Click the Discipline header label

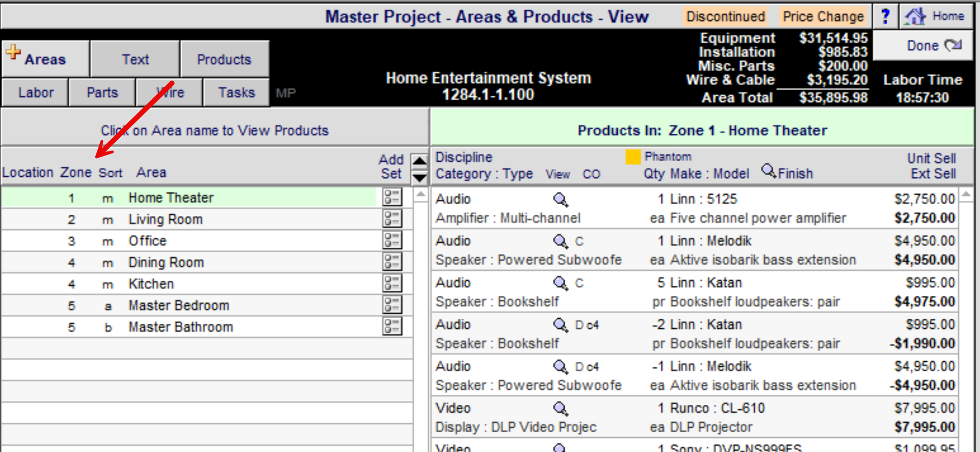pyautogui.click(x=464, y=157)
